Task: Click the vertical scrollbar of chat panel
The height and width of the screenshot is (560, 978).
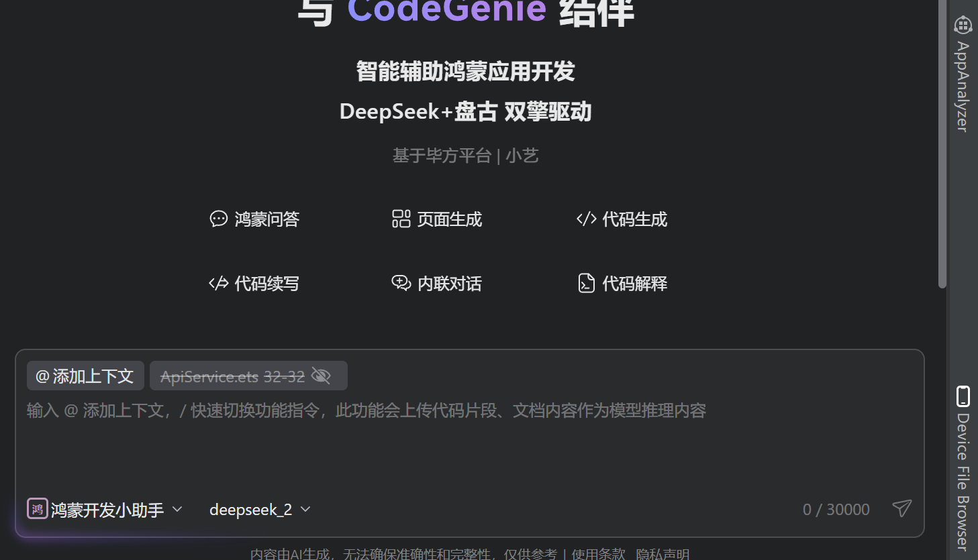Action: click(942, 144)
